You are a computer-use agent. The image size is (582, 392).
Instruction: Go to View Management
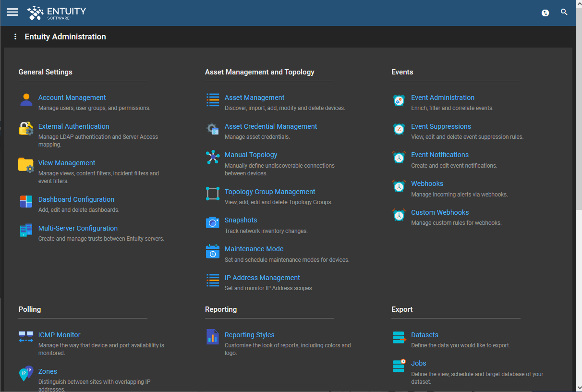[x=67, y=163]
